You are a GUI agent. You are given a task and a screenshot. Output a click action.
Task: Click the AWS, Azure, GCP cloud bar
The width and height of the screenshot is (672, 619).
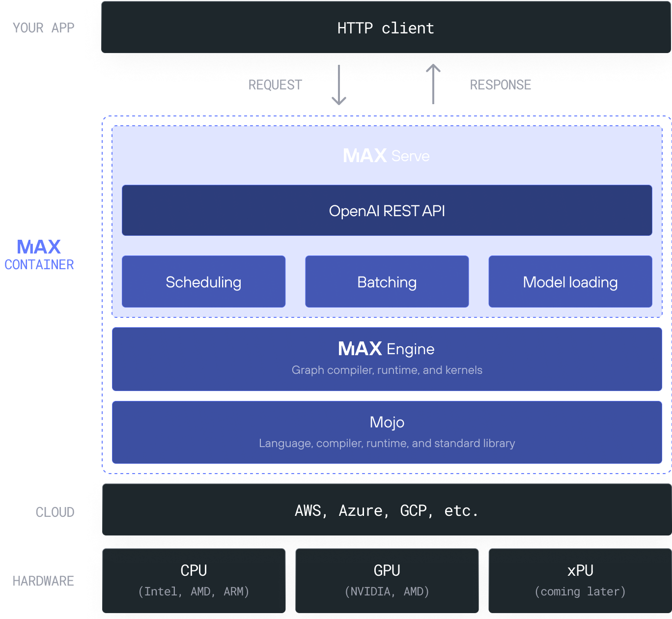click(387, 510)
